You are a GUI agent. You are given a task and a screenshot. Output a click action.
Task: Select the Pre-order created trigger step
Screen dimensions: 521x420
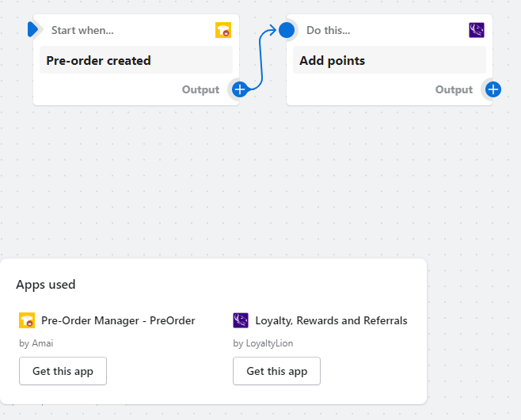tap(135, 60)
